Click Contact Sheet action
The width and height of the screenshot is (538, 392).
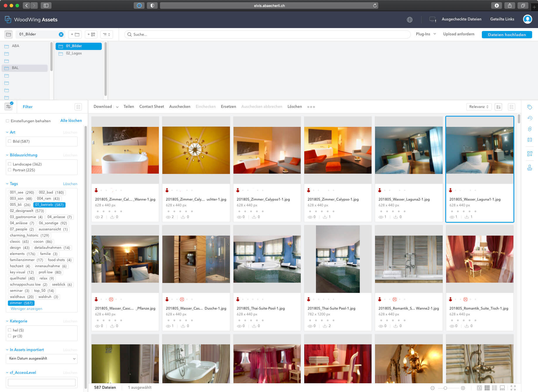tap(152, 107)
